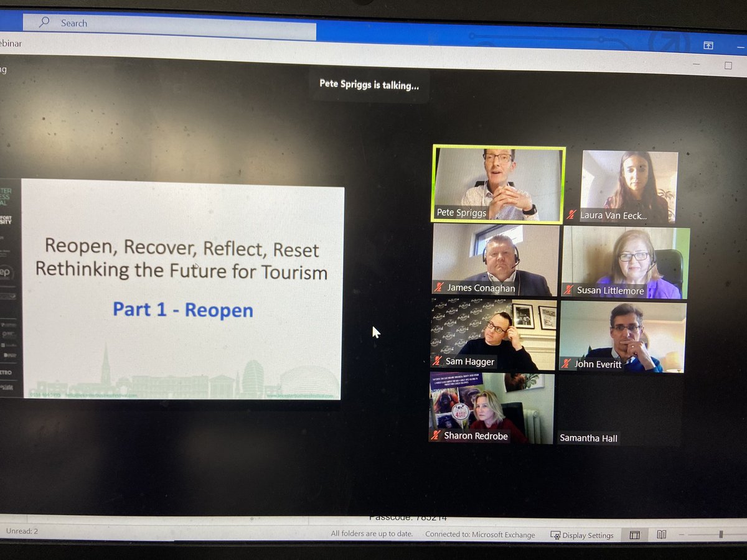Open Display Settings in the status bar
Screen dimensions: 747x560
(x=582, y=535)
